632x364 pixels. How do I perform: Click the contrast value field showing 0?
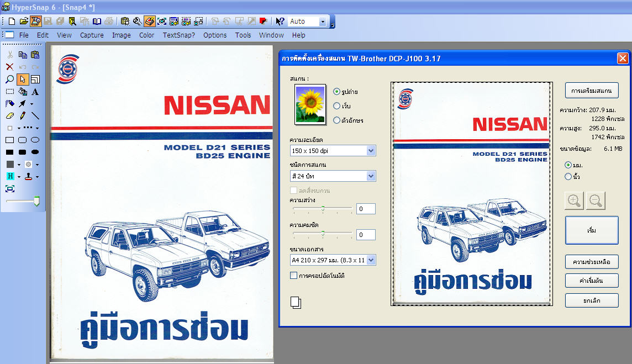coord(366,235)
